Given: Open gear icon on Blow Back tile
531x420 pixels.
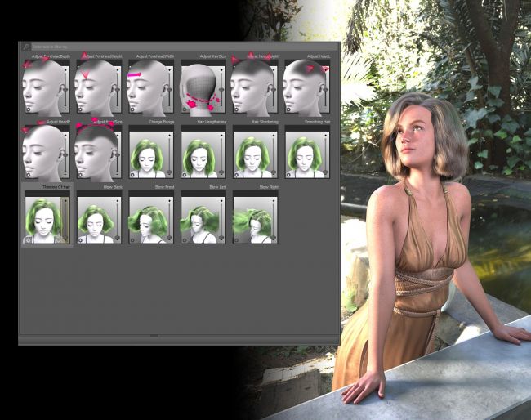Looking at the screenshot, I should point(80,239).
